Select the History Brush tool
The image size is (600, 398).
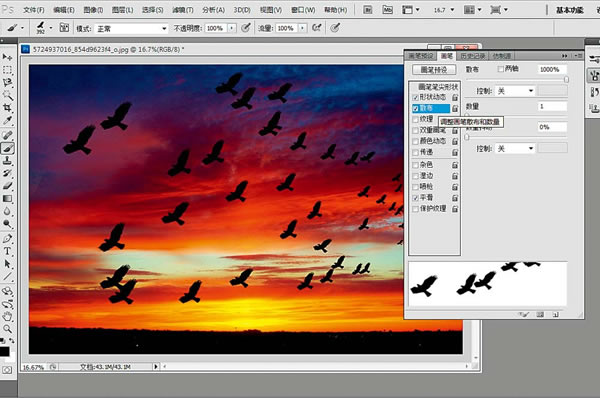[7, 173]
